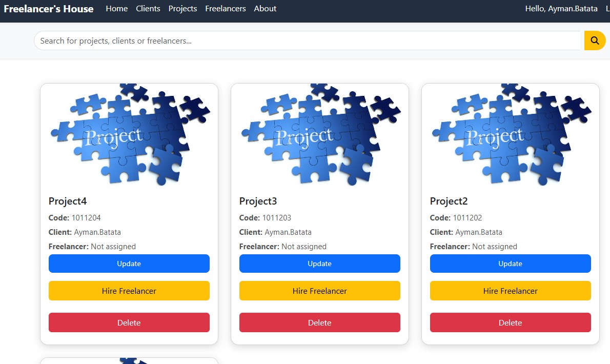This screenshot has height=364, width=610.
Task: Click Not assigned on Project3 card
Action: [304, 247]
